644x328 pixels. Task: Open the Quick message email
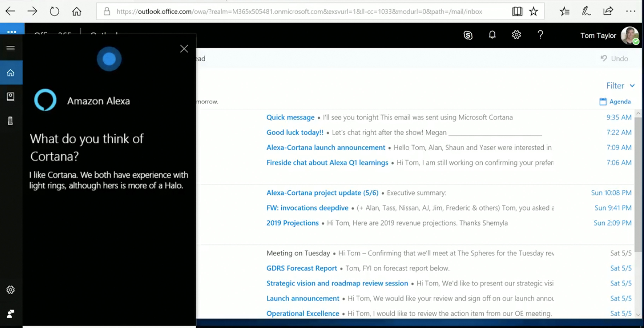coord(290,117)
